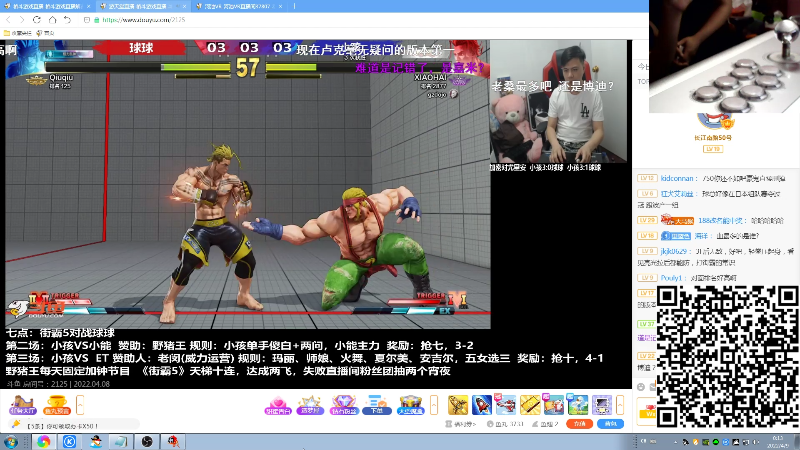Viewport: 800px width, 450px height.
Task: Open the star-shaped activity icon
Action: coord(310,405)
